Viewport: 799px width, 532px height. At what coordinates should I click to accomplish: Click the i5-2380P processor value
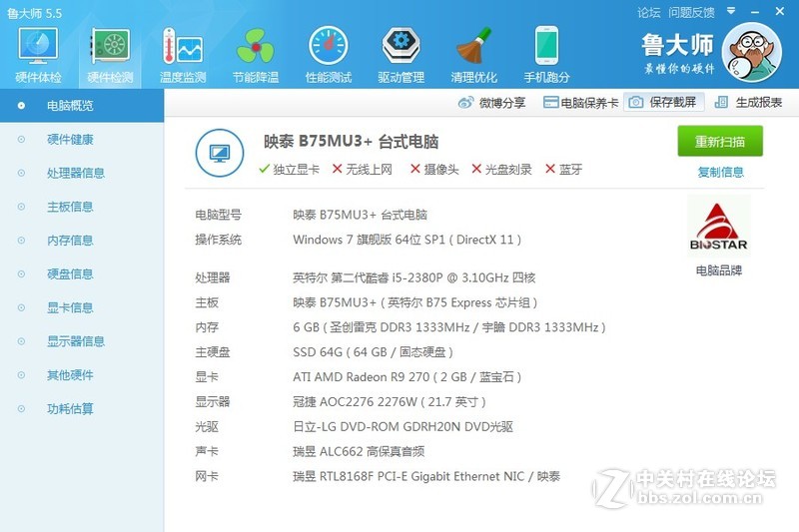[x=413, y=277]
